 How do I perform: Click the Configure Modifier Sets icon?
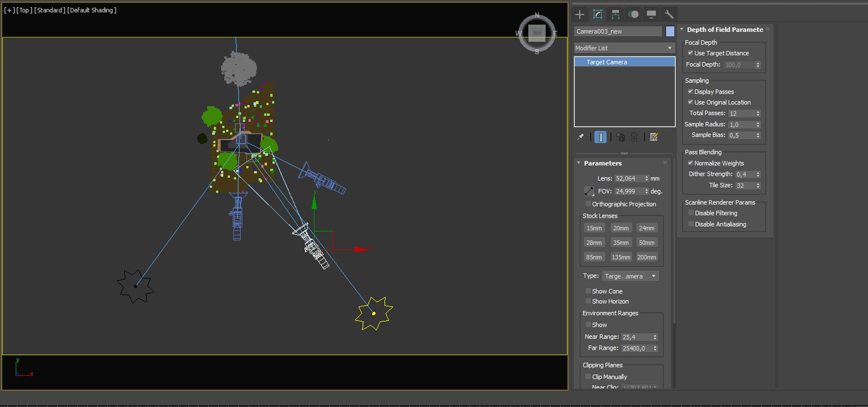coord(654,137)
